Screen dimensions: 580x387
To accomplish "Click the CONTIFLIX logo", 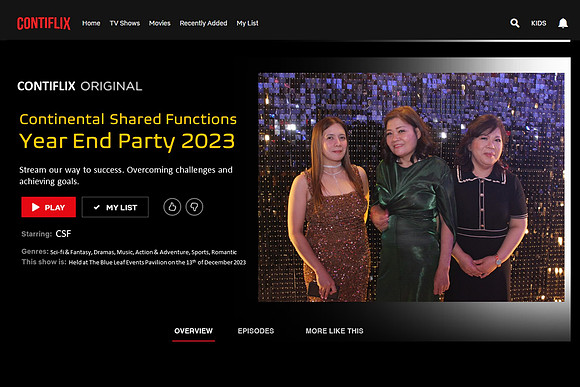I will 44,23.
